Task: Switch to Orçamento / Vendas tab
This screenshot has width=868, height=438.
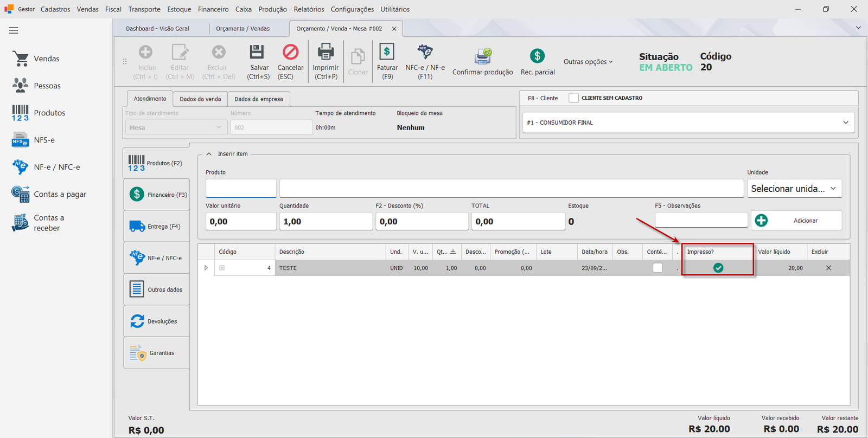Action: (242, 29)
